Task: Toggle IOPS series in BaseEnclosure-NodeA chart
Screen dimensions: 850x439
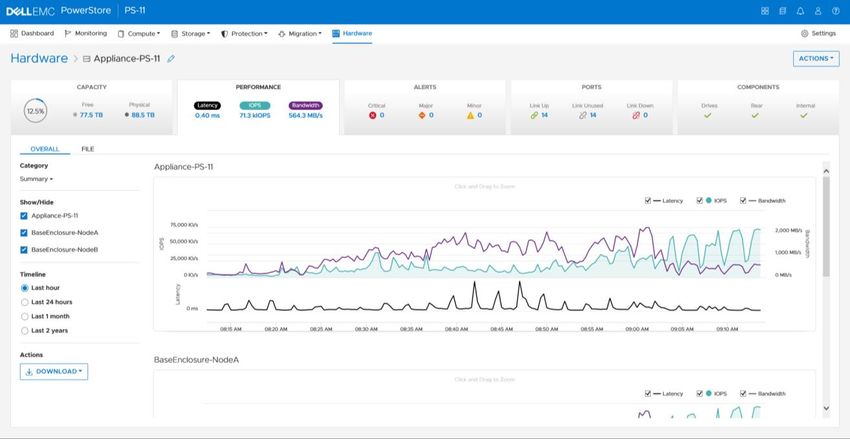Action: [700, 393]
